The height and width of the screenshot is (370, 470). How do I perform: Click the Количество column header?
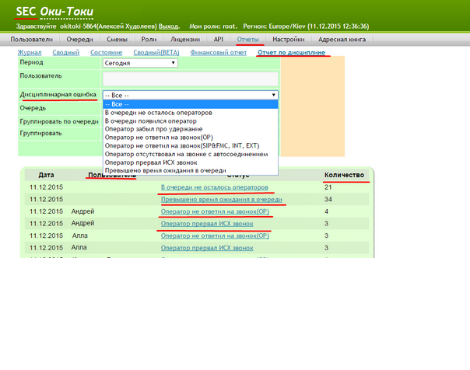[344, 175]
